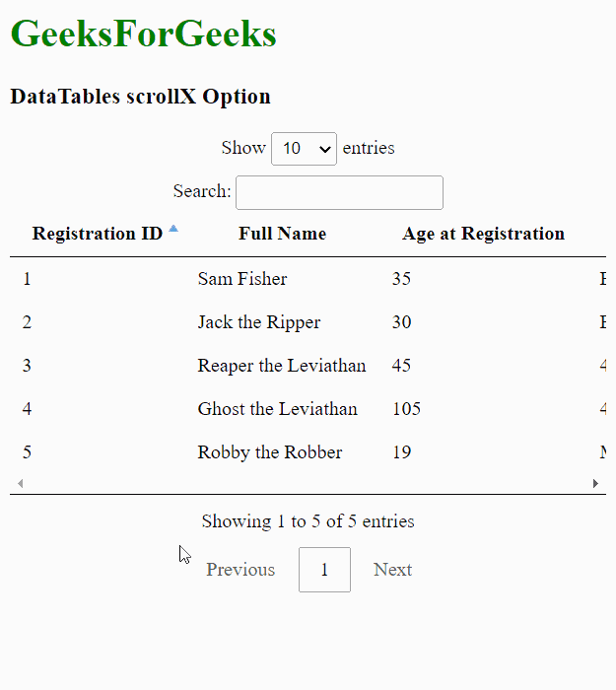The height and width of the screenshot is (690, 616).
Task: Click the Next pagination button
Action: (392, 570)
